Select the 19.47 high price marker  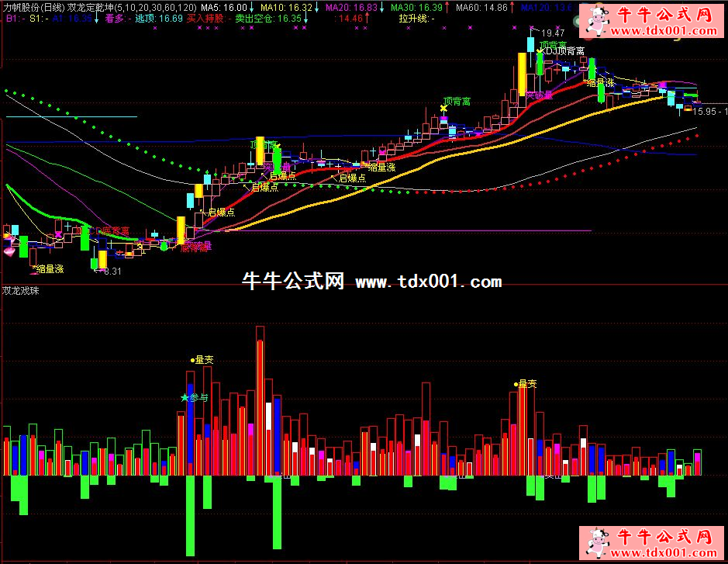(553, 33)
